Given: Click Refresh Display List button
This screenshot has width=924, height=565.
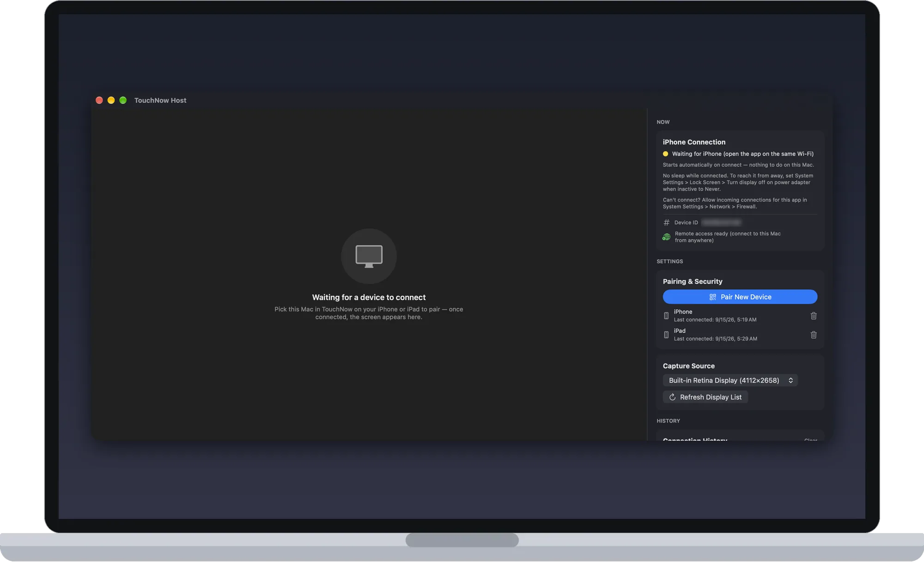Looking at the screenshot, I should 705,397.
